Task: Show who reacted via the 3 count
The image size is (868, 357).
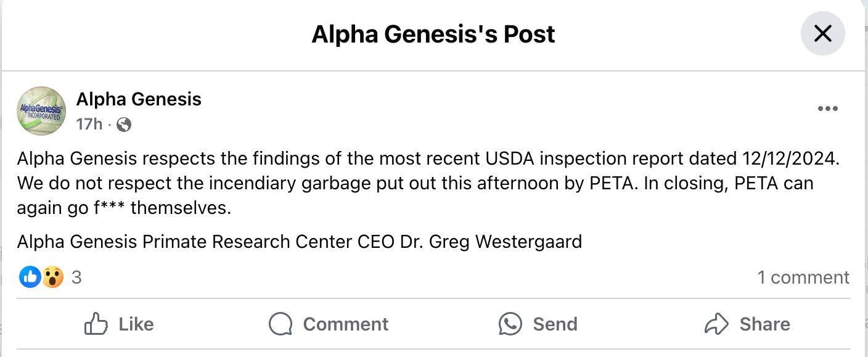Action: coord(76,277)
